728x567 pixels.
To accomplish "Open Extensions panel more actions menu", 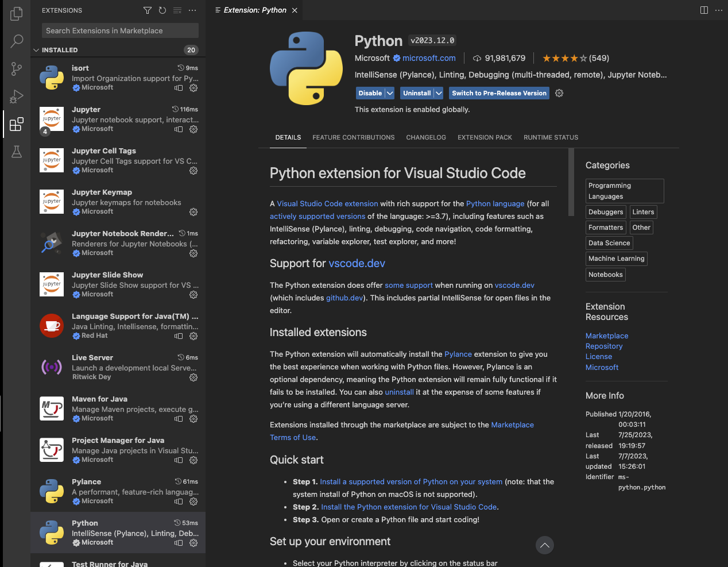I will 192,10.
